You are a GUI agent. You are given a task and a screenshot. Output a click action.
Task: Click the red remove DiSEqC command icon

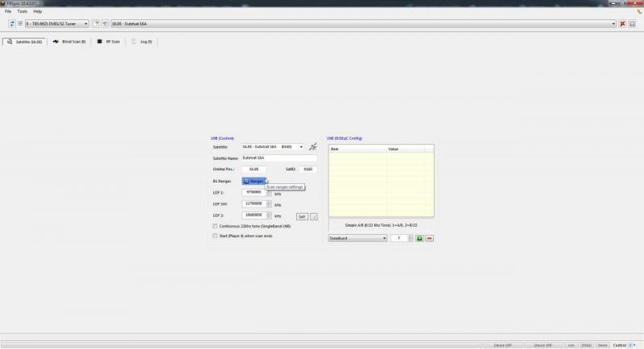pyautogui.click(x=429, y=238)
